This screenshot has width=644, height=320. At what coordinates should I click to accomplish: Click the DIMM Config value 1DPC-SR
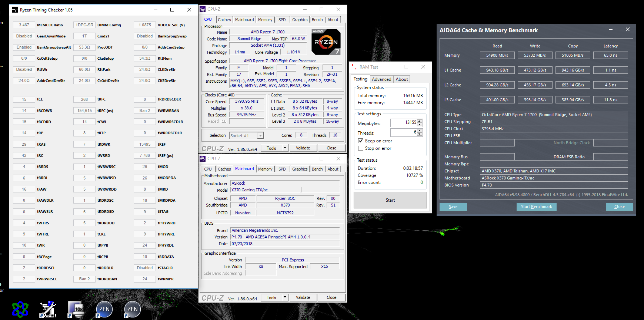[x=84, y=25]
